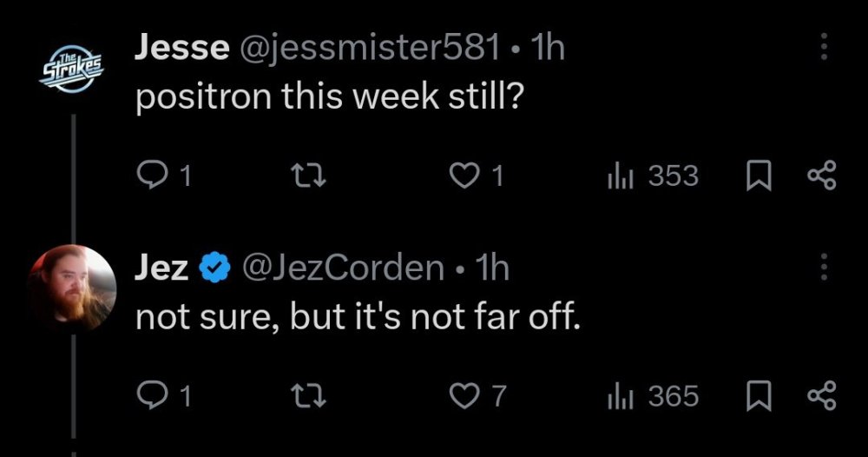This screenshot has width=868, height=457.
Task: Reply to Jez's tweet
Action: point(149,396)
